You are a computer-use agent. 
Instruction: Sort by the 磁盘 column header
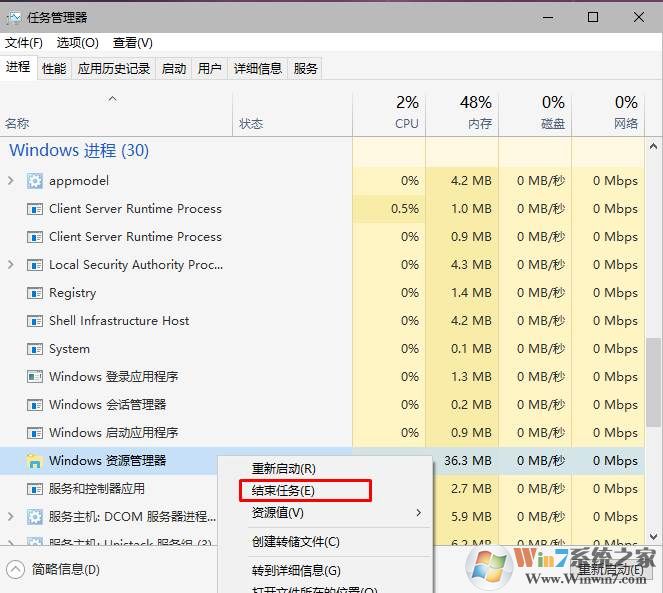[x=535, y=113]
